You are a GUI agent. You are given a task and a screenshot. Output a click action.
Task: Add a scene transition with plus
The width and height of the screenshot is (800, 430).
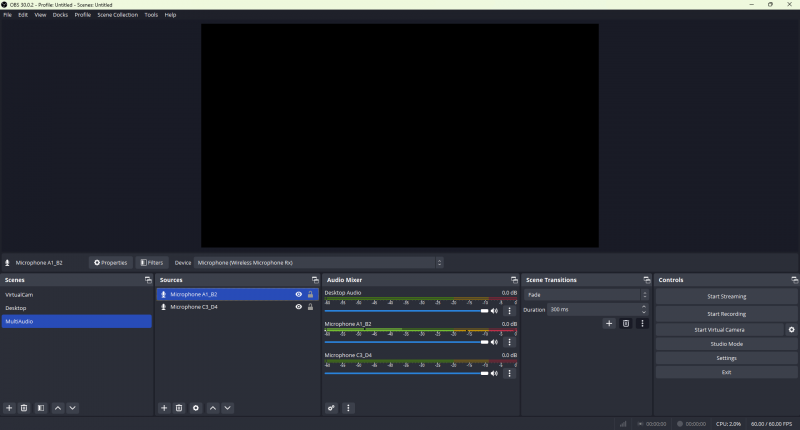pos(609,323)
